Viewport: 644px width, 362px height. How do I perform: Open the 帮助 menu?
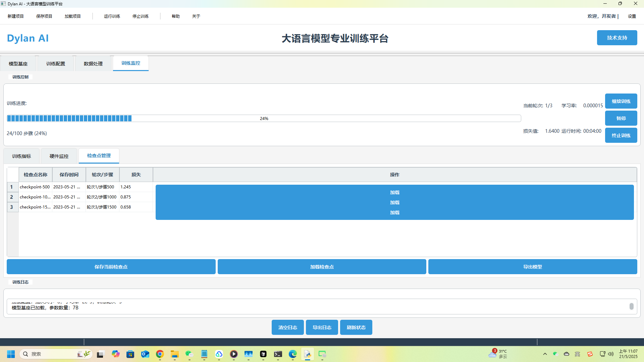point(175,16)
